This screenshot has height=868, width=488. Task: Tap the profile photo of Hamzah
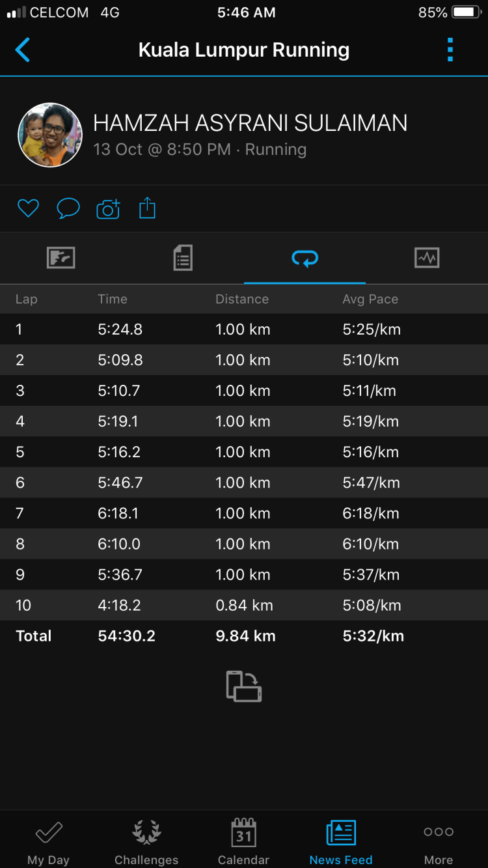point(50,135)
